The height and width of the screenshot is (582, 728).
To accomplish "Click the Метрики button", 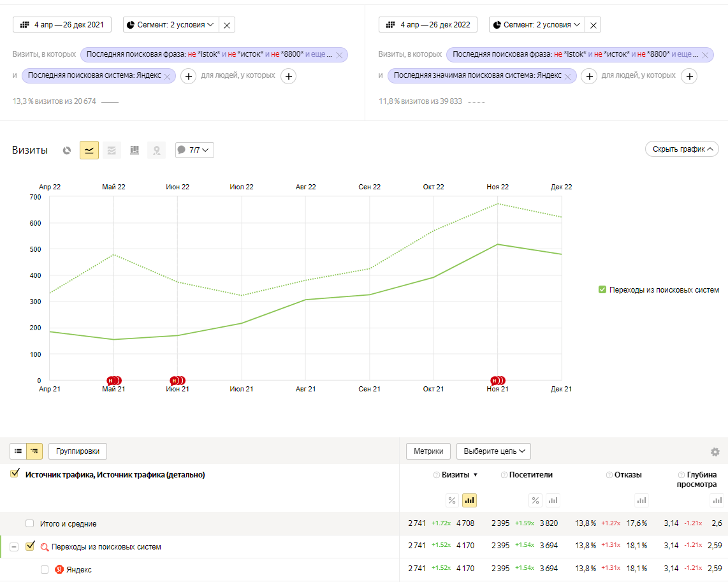I will 428,451.
